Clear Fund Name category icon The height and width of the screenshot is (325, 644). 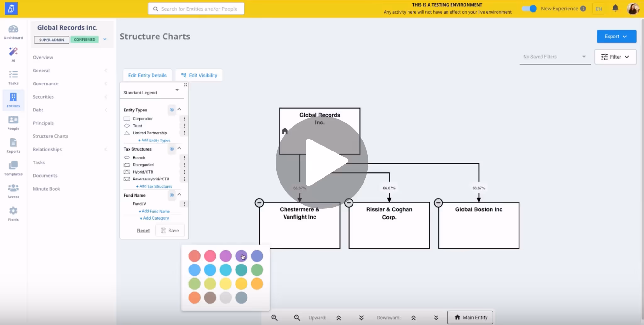[x=172, y=195]
